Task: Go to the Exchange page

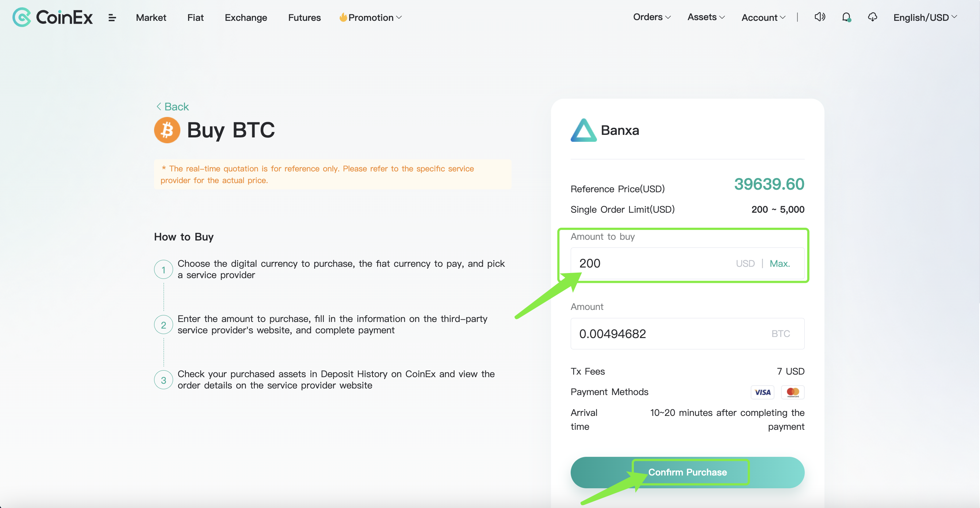Action: tap(246, 18)
